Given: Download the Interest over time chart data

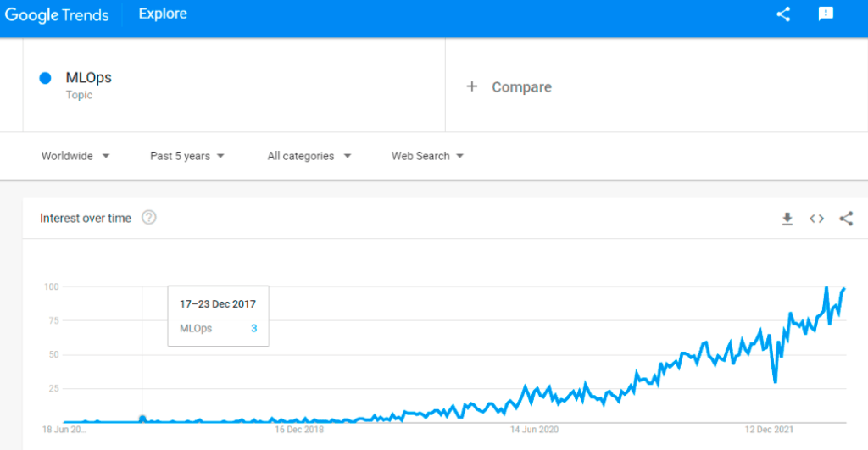Looking at the screenshot, I should (787, 219).
